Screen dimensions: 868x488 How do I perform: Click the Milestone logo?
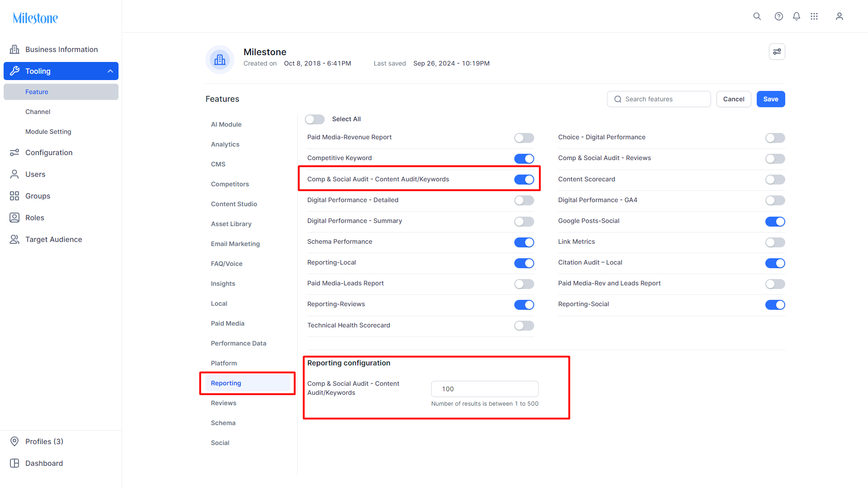click(x=35, y=18)
